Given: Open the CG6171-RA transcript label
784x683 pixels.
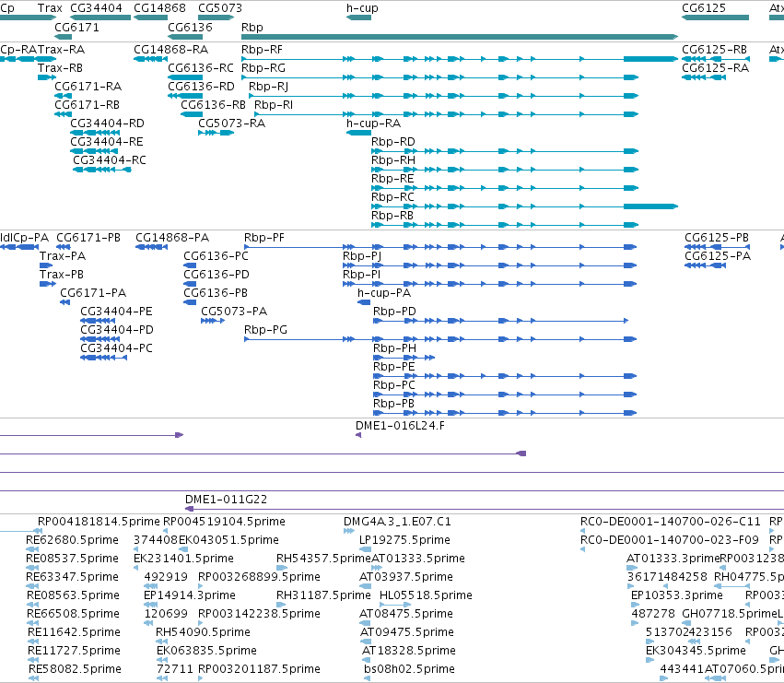Looking at the screenshot, I should [x=88, y=87].
